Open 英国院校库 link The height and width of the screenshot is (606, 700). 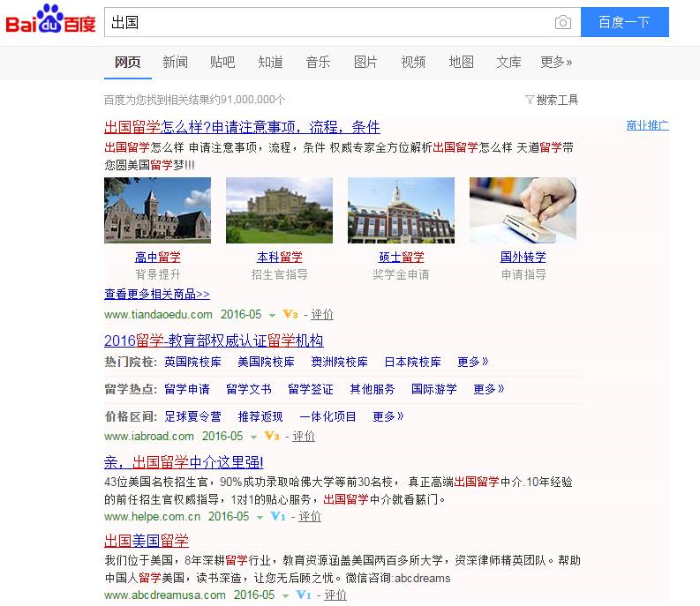click(192, 362)
